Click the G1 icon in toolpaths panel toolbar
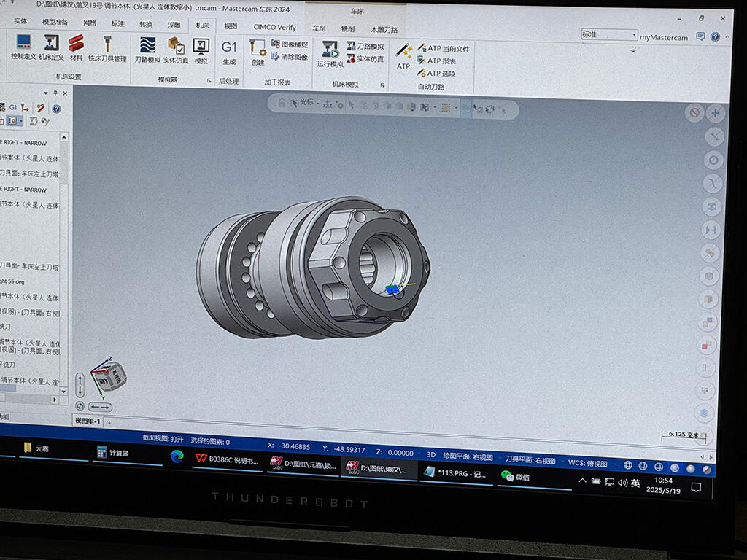 (13, 107)
